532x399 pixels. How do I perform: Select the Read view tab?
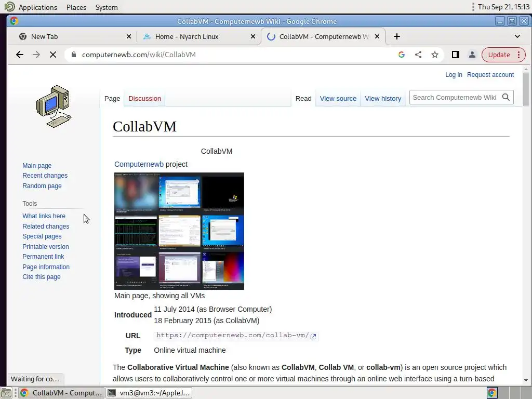pos(303,98)
